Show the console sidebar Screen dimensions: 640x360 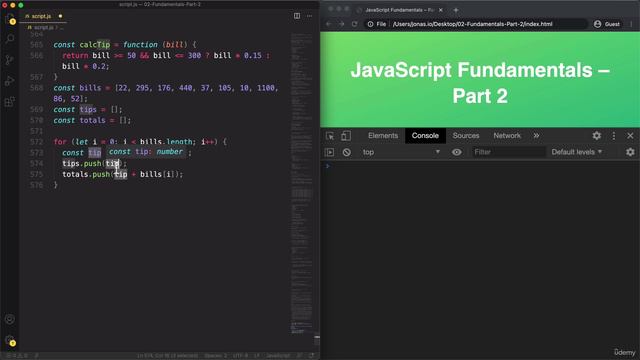(330, 152)
